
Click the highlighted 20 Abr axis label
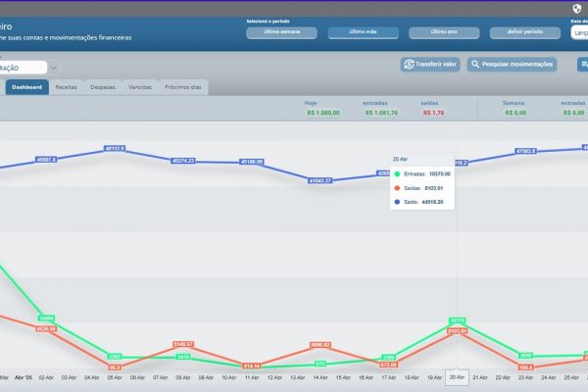(457, 377)
